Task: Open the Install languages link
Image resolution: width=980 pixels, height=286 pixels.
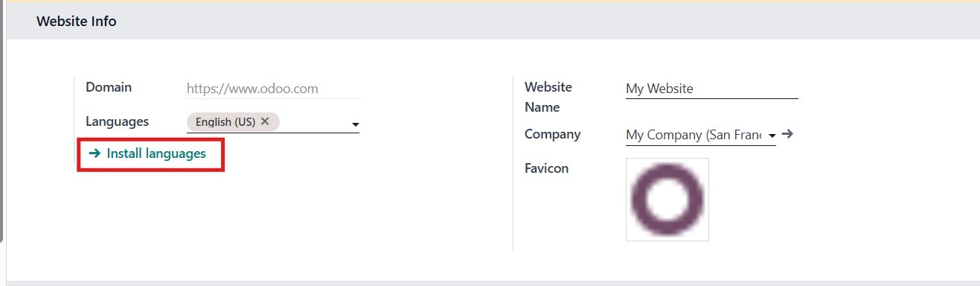Action: [156, 153]
